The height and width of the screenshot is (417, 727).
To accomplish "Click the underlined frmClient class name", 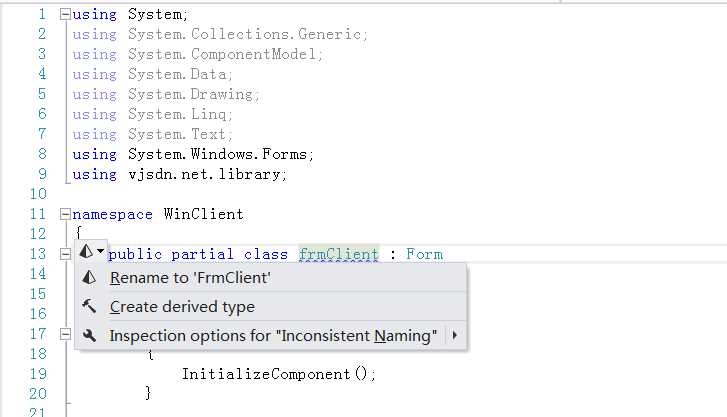I will 338,254.
